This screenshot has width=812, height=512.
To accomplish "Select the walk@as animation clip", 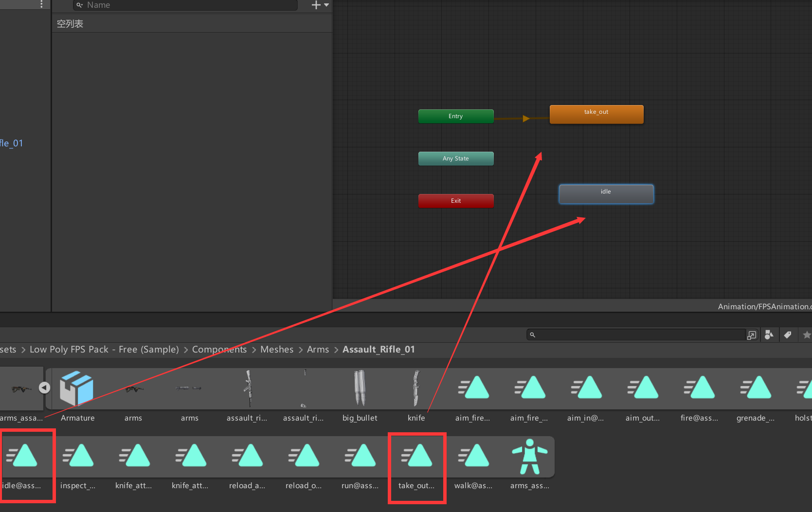I will (473, 463).
